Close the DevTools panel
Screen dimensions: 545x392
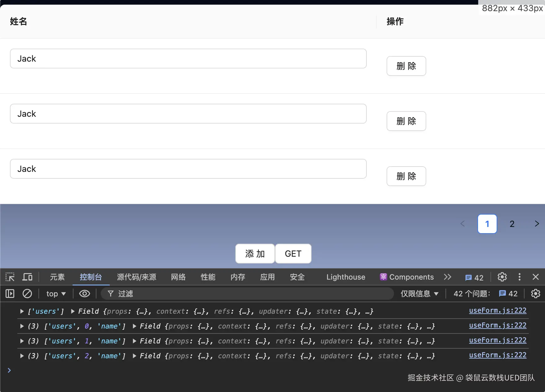tap(536, 277)
